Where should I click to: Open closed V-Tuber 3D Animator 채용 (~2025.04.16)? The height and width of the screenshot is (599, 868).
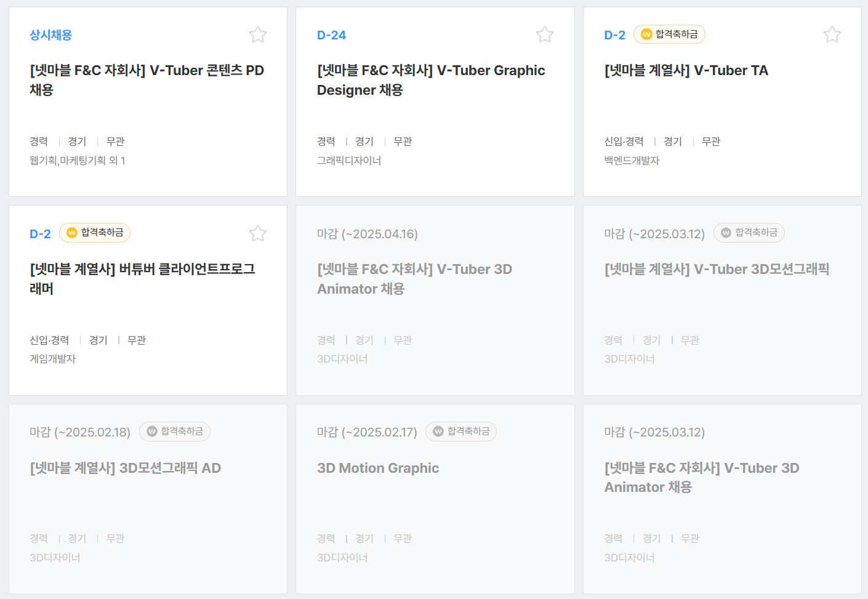414,279
